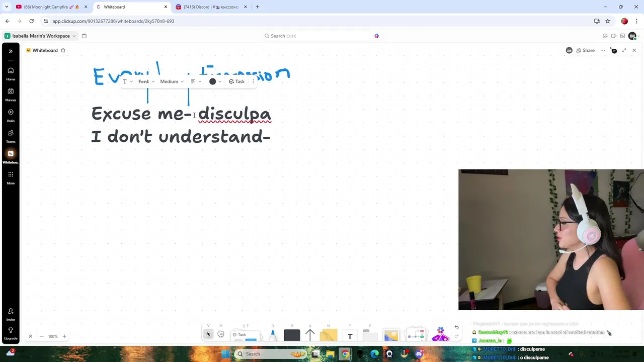Image resolution: width=644 pixels, height=362 pixels.
Task: Click Invite in the sidebar
Action: pyautogui.click(x=11, y=314)
